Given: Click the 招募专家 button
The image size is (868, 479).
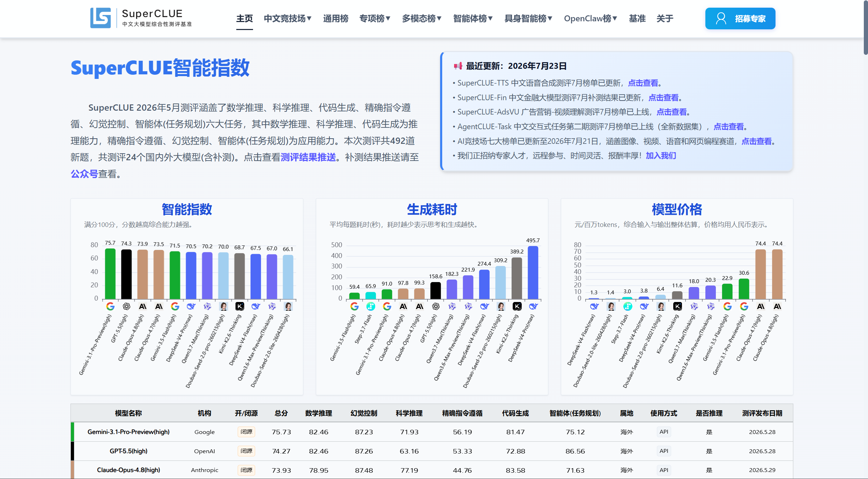Looking at the screenshot, I should coord(740,19).
